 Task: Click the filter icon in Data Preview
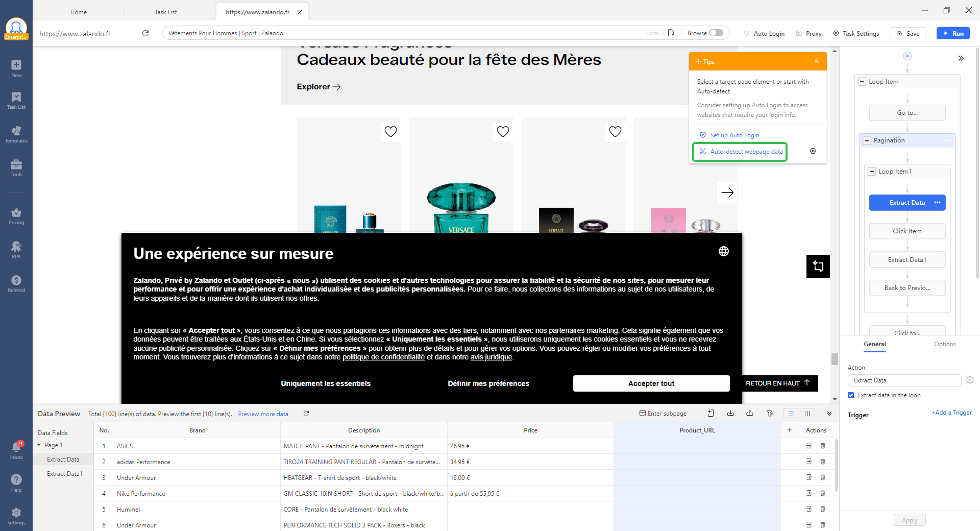pyautogui.click(x=770, y=414)
